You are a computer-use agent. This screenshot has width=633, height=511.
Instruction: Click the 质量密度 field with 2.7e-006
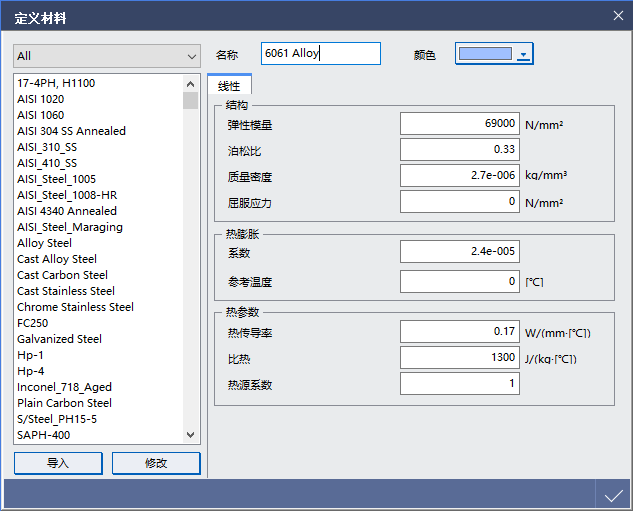459,175
